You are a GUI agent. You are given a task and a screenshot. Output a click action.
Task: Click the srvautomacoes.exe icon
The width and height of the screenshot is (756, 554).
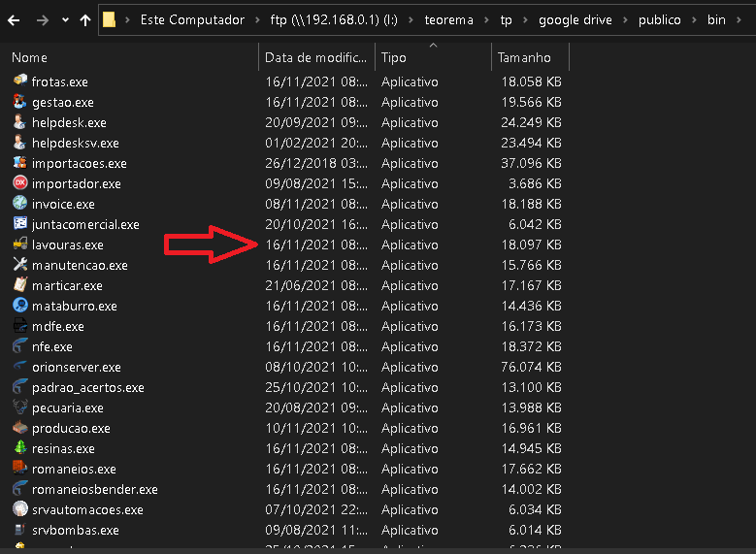20,508
